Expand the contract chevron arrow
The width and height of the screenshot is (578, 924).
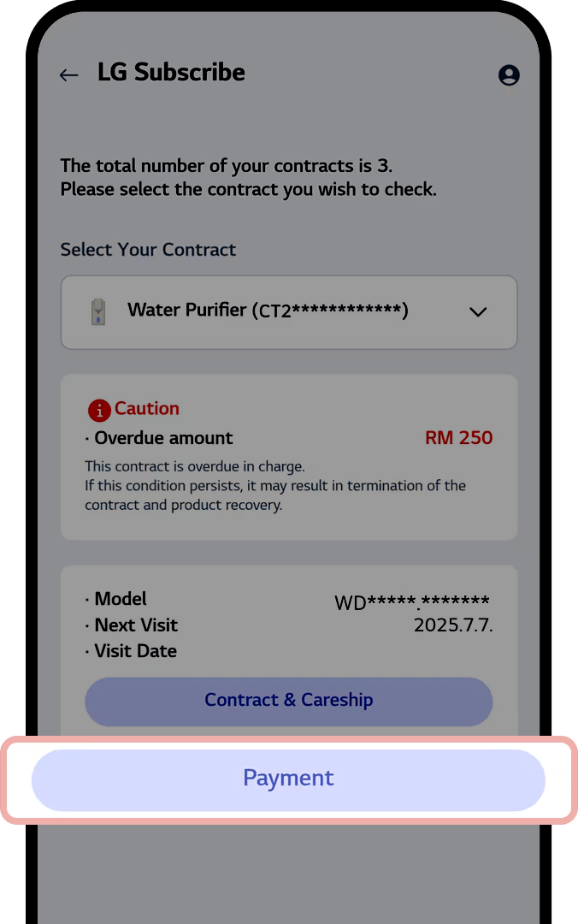[x=478, y=311]
